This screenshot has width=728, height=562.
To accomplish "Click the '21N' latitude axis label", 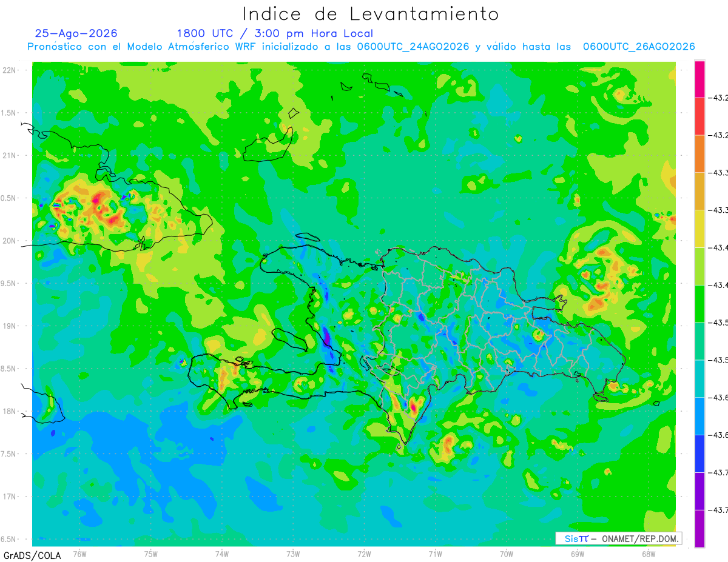I will [x=9, y=156].
